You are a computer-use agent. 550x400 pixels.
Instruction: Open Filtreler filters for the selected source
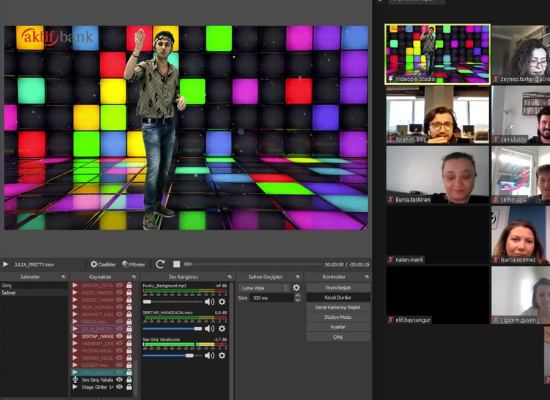pyautogui.click(x=134, y=264)
